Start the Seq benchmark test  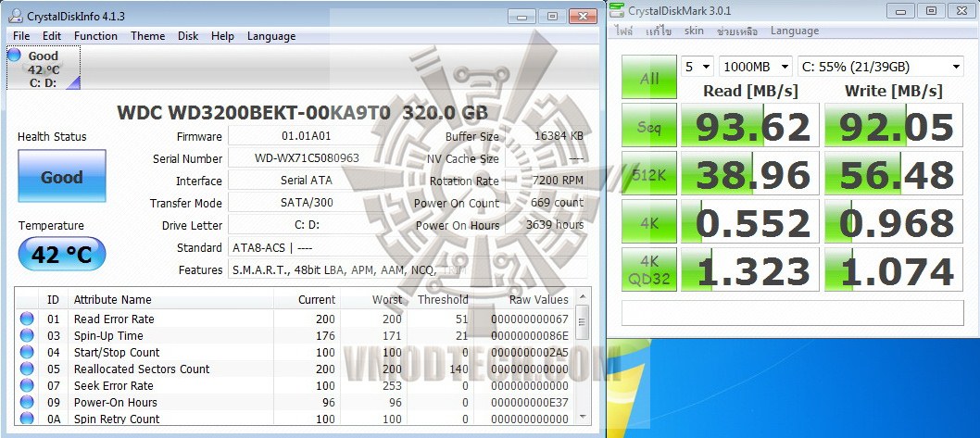point(649,126)
